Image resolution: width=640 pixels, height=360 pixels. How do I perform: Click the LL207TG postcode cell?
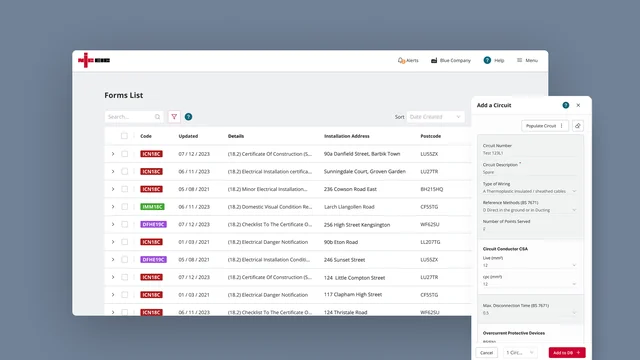430,242
